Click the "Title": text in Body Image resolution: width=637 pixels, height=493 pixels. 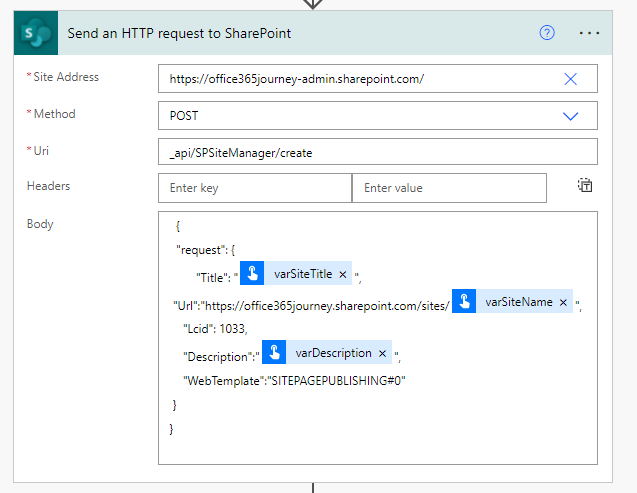(x=213, y=277)
